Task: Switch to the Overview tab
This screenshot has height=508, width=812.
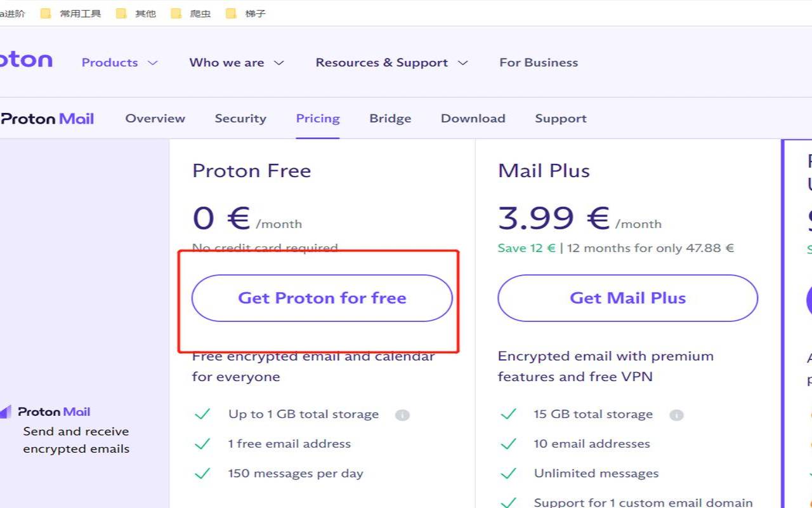Action: click(x=155, y=119)
